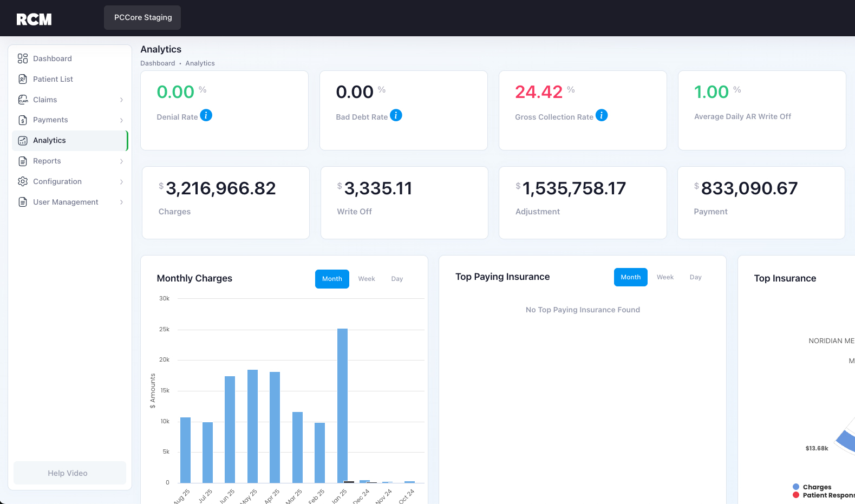Image resolution: width=855 pixels, height=504 pixels.
Task: Click the RCM logo
Action: [x=34, y=19]
